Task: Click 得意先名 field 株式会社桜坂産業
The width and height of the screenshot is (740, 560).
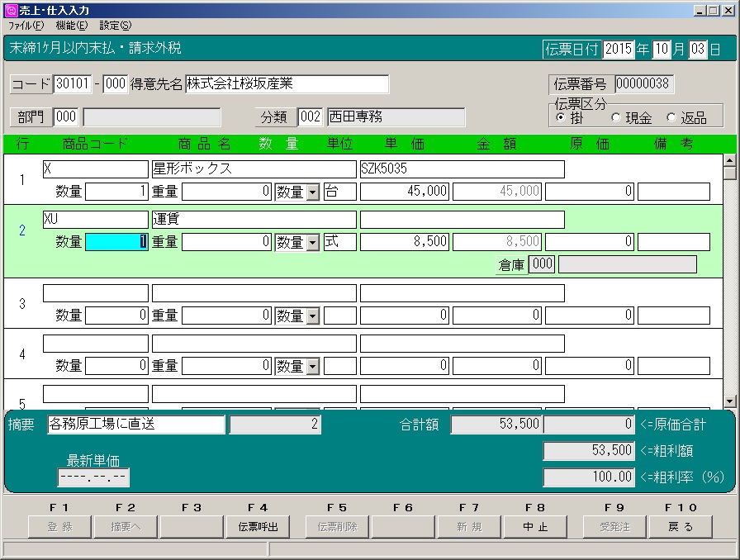Action: [x=287, y=84]
